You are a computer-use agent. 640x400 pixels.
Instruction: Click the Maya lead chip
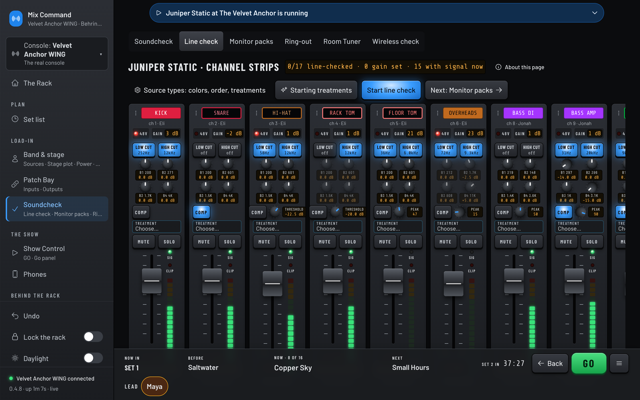tap(154, 386)
